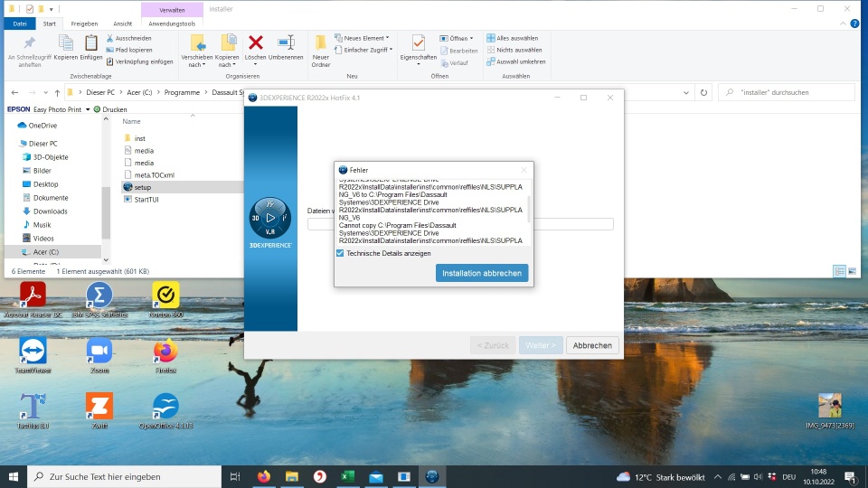Screen dimensions: 868x488
Task: Click the taskbar search box
Action: point(124,476)
